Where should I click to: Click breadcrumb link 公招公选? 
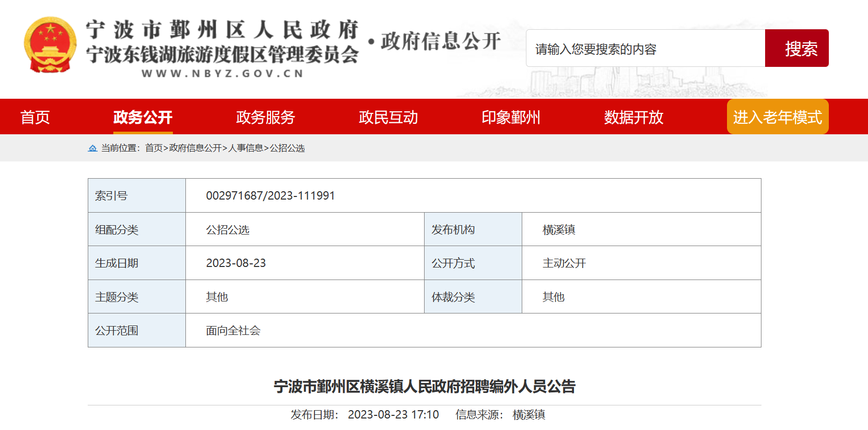[x=287, y=148]
